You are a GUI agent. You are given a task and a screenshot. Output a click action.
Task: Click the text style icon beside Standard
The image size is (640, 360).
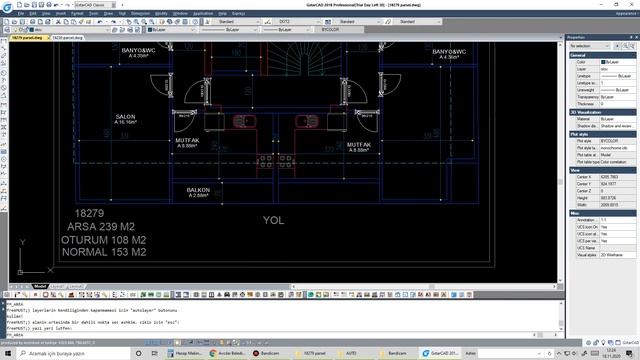pyautogui.click(x=207, y=22)
